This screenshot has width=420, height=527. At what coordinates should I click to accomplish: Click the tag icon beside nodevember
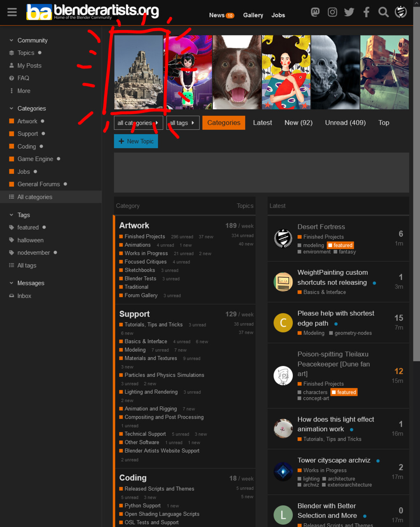(12, 252)
